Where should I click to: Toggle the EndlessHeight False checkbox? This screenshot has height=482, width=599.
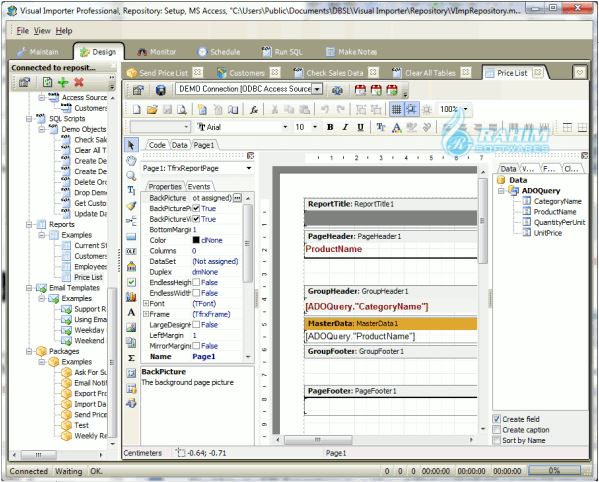click(x=196, y=282)
